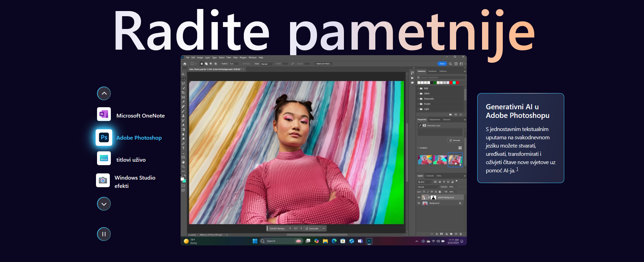Viewport: 644px width, 262px height.
Task: Click Select and Mask button
Action: coord(324,64)
